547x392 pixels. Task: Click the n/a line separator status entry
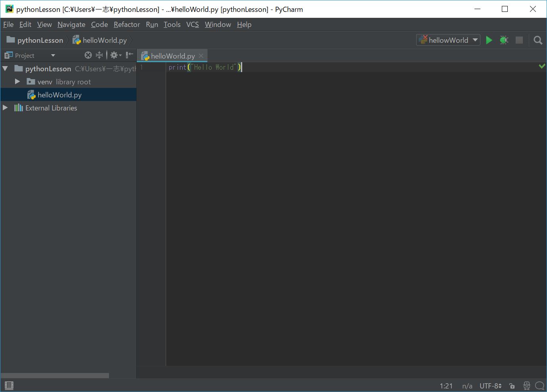click(x=467, y=386)
